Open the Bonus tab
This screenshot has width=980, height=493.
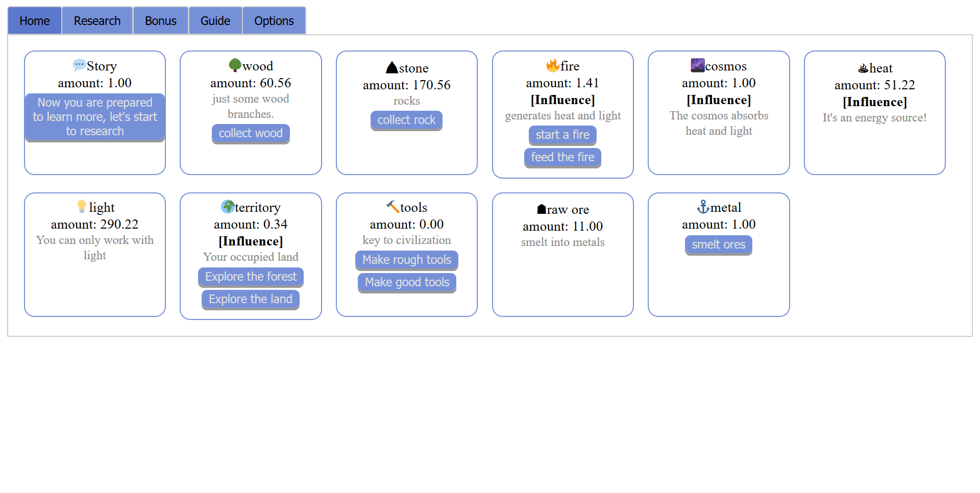click(161, 21)
